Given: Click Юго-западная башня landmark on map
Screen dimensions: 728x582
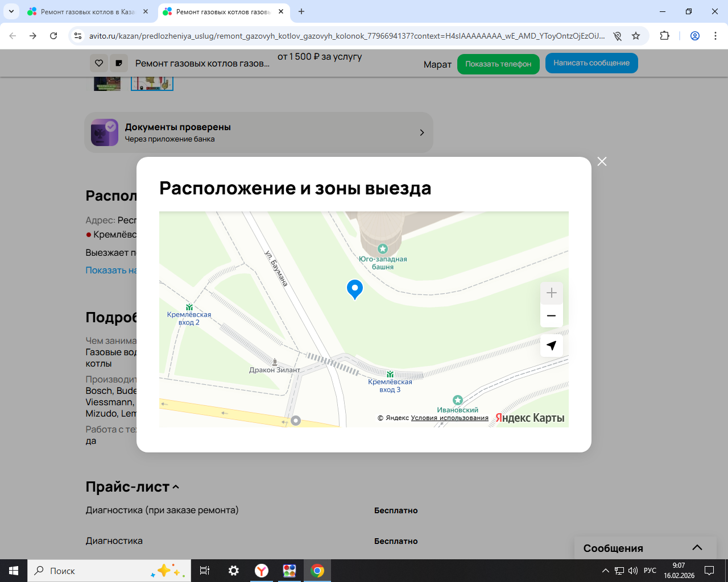Looking at the screenshot, I should click(x=383, y=249).
